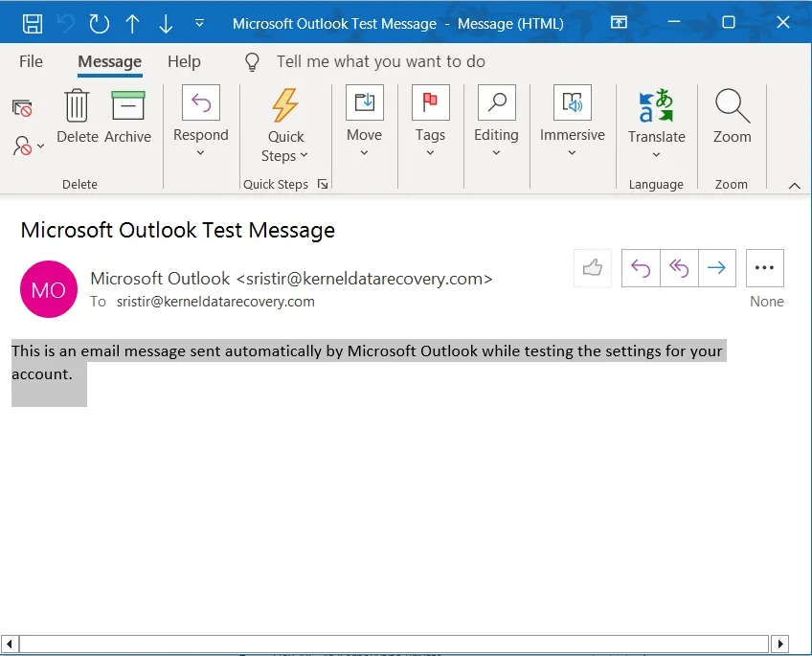The height and width of the screenshot is (656, 812).
Task: Click sender name Microsoft Outlook
Action: coord(160,279)
